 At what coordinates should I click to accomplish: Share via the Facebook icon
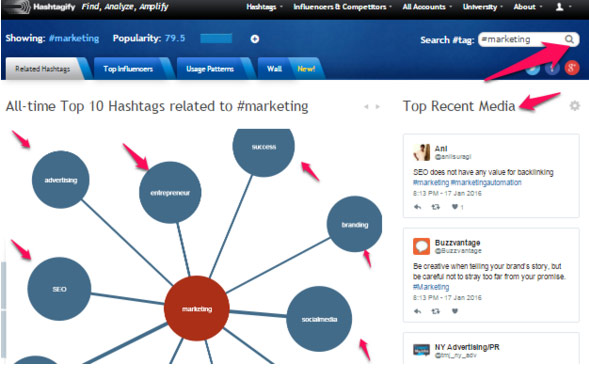coord(552,68)
